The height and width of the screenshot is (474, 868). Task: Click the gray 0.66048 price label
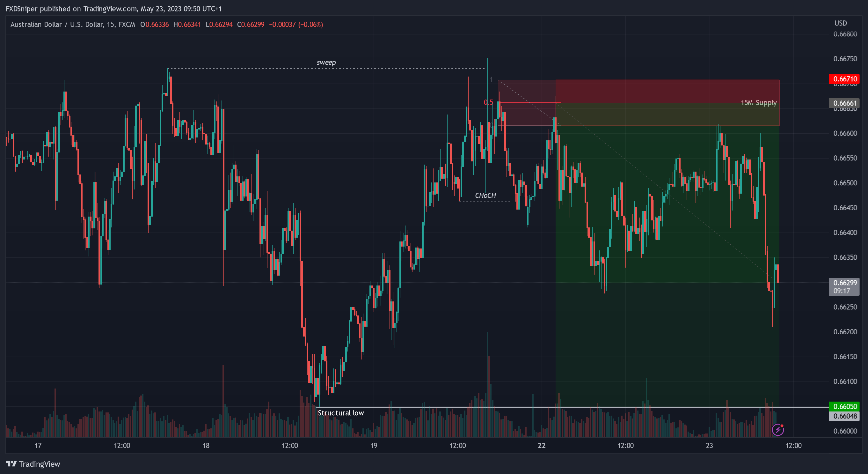(844, 416)
